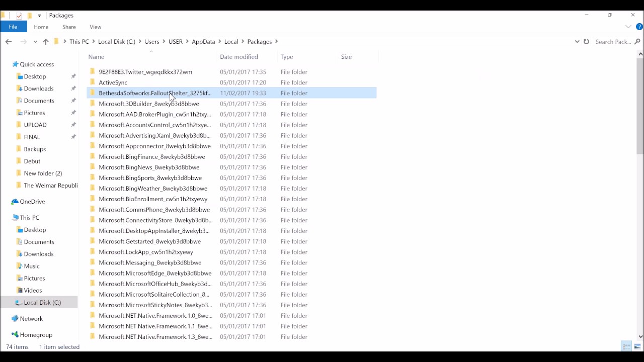Select Local Disk (C:) in sidebar
This screenshot has height=362, width=644.
point(42,302)
